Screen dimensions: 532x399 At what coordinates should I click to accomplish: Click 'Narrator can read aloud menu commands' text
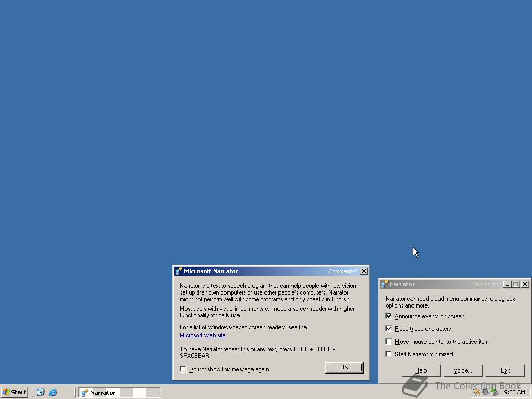(x=450, y=302)
